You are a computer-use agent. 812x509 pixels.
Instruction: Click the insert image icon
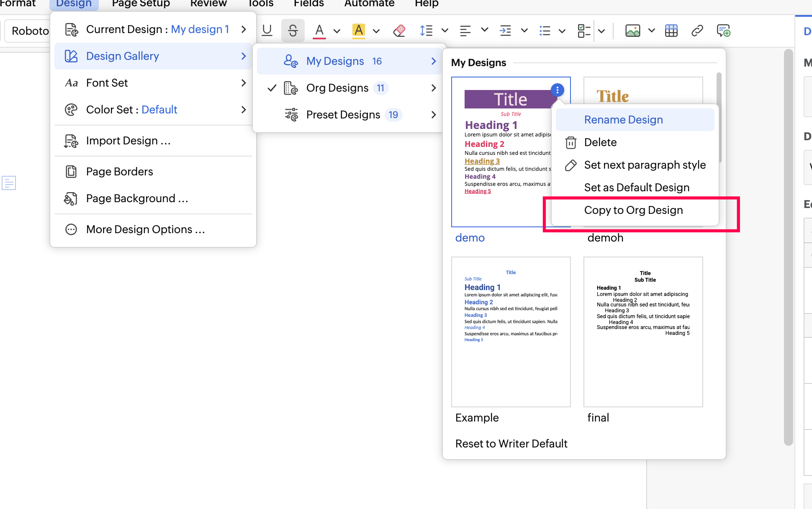pyautogui.click(x=632, y=31)
